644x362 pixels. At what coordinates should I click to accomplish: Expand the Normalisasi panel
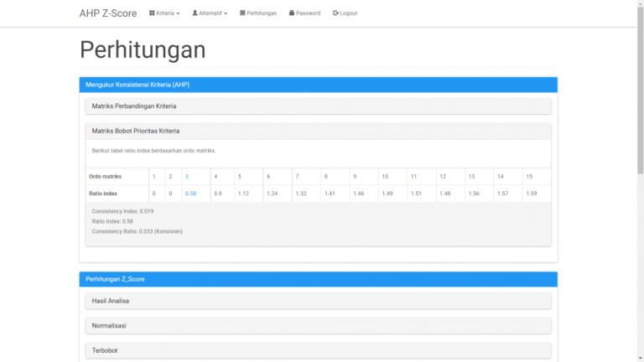point(319,326)
